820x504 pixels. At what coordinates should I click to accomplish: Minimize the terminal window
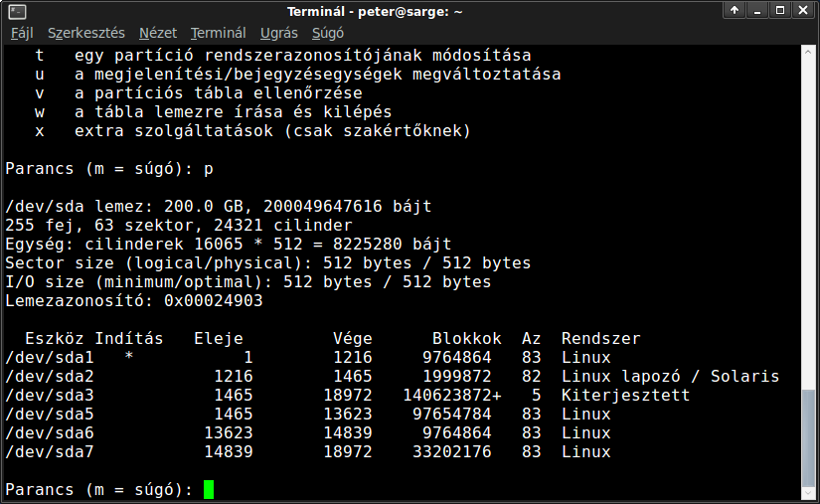point(757,10)
